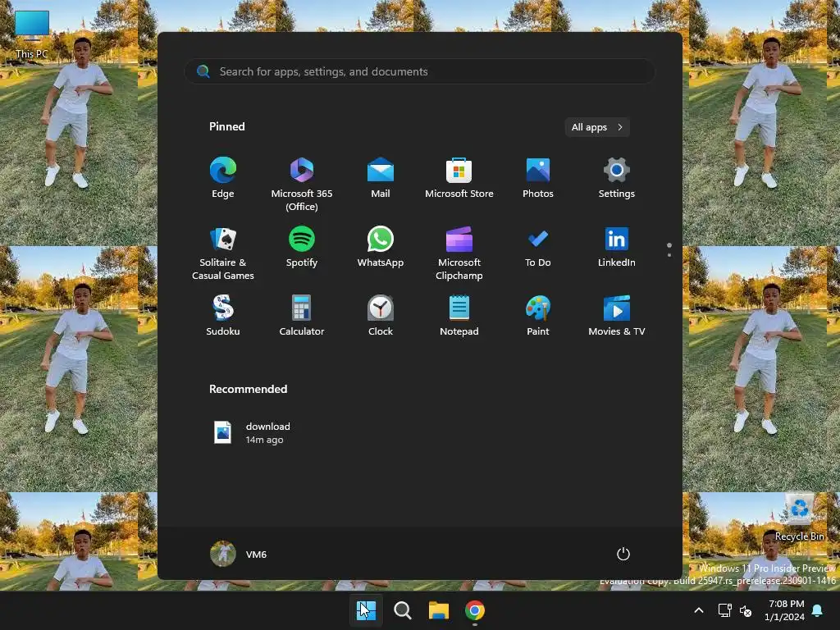Switch to Google Chrome on taskbar
The height and width of the screenshot is (630, 840).
475,610
